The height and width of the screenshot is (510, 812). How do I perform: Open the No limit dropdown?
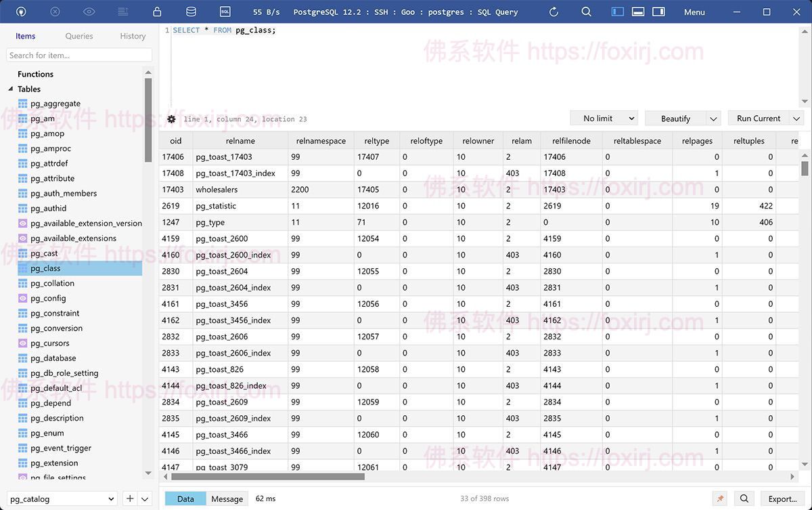coord(604,118)
